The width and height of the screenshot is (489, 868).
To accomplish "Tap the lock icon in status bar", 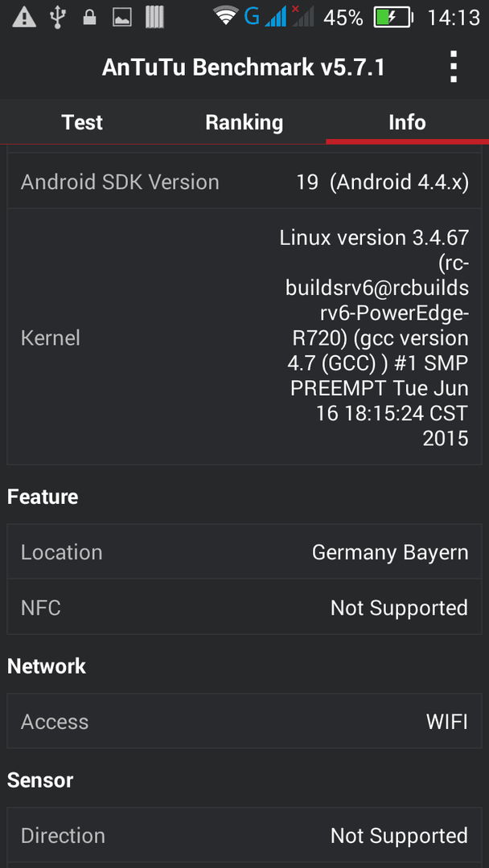I will click(x=89, y=18).
